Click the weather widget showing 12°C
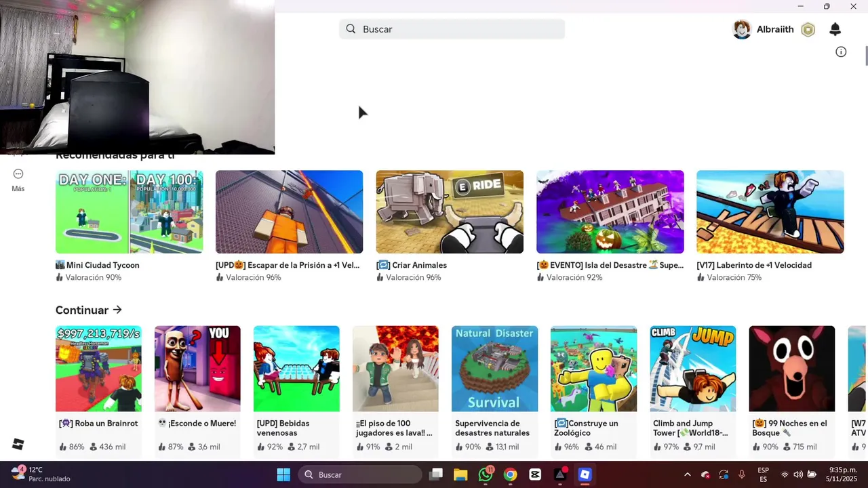Viewport: 868px width, 488px height. 41,474
